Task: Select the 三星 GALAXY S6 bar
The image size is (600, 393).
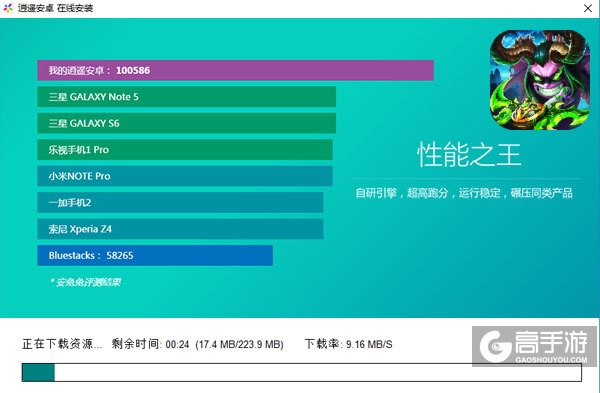Action: 186,123
